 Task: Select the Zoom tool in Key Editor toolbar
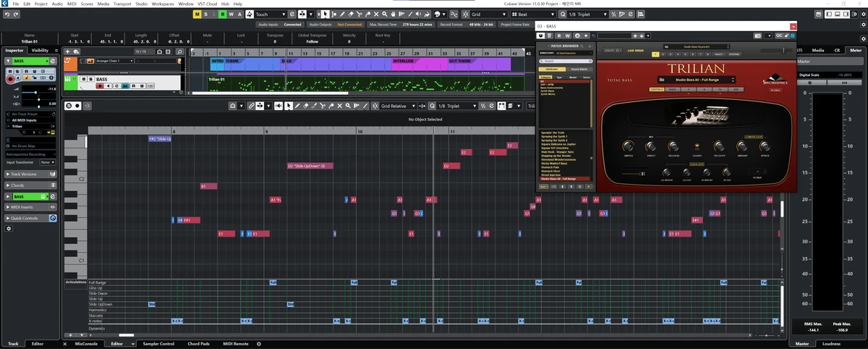coord(348,106)
